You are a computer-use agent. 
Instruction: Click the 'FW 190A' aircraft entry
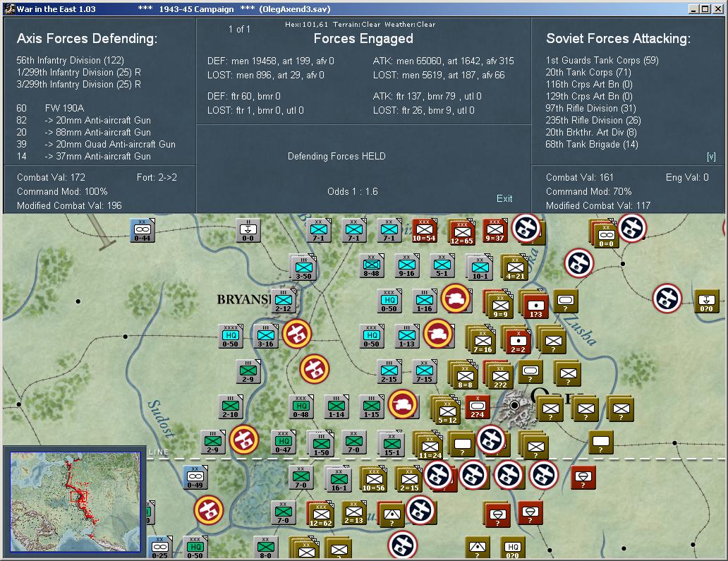64,108
